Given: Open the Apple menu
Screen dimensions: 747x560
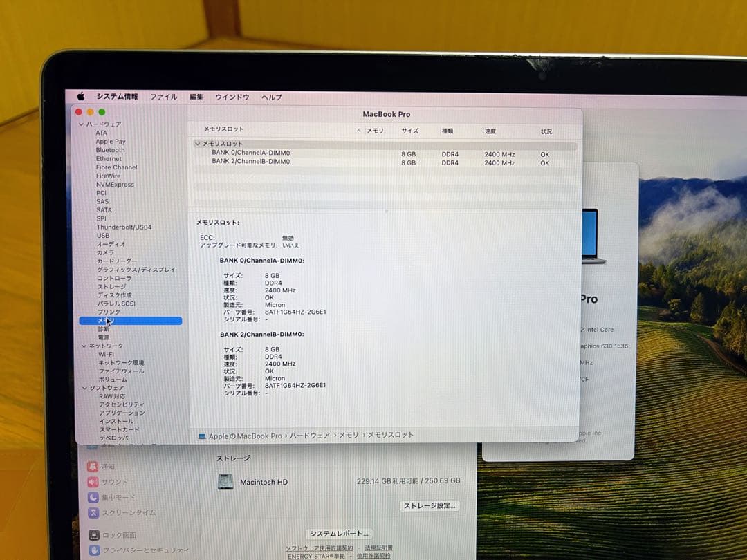Looking at the screenshot, I should [81, 96].
